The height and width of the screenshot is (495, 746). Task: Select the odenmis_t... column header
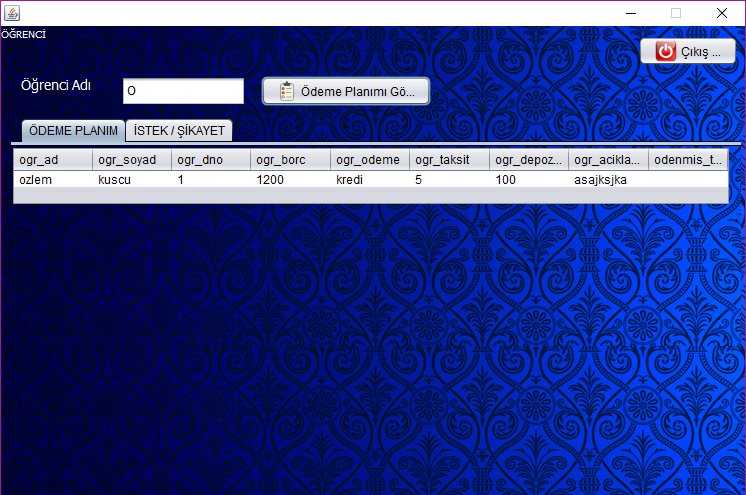(x=687, y=160)
